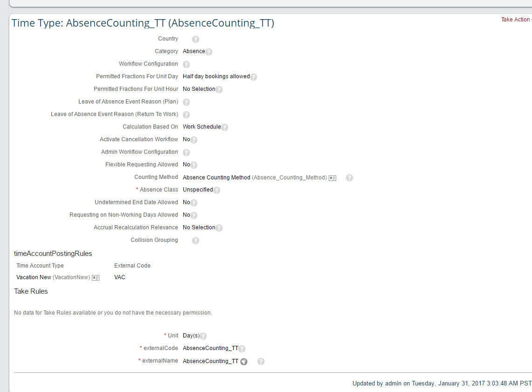Show help for Admin Workflow Configuration

tap(186, 152)
